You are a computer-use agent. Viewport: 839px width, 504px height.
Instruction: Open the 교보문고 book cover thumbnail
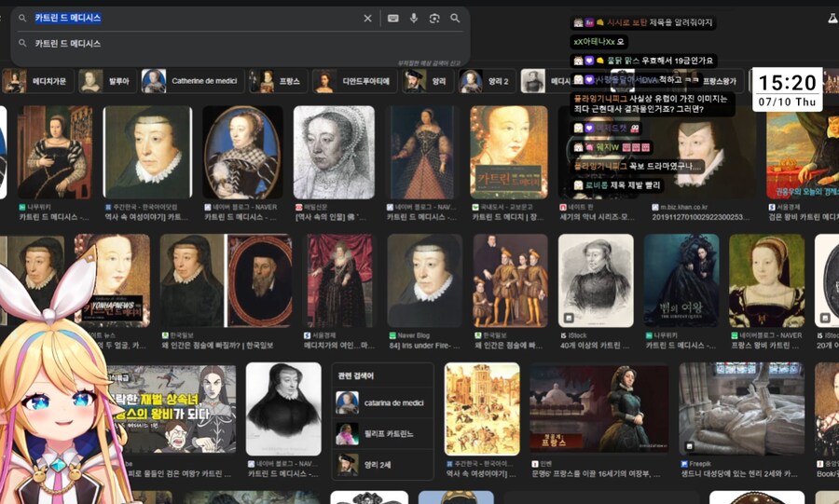509,153
